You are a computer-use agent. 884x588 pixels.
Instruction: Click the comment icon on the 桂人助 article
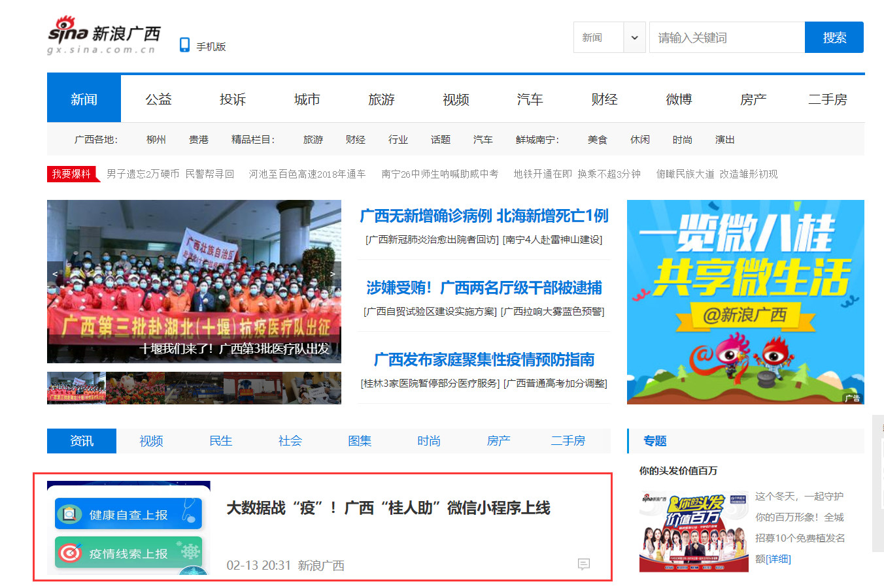pos(584,564)
